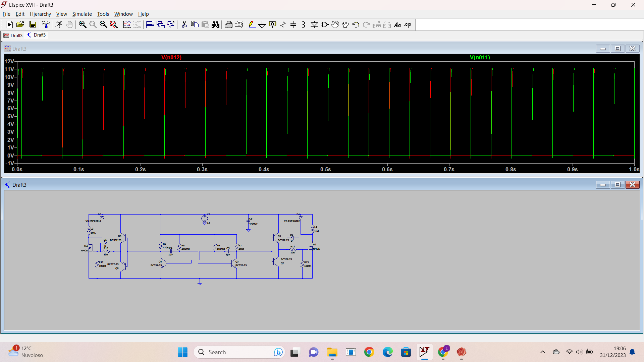Place a Ground symbol tool
The image size is (644, 362).
[x=262, y=24]
